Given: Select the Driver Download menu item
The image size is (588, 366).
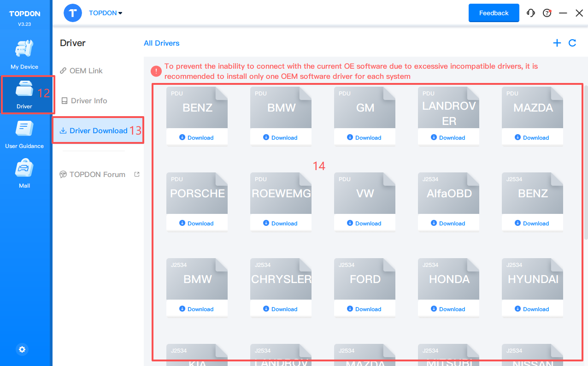Looking at the screenshot, I should tap(98, 130).
